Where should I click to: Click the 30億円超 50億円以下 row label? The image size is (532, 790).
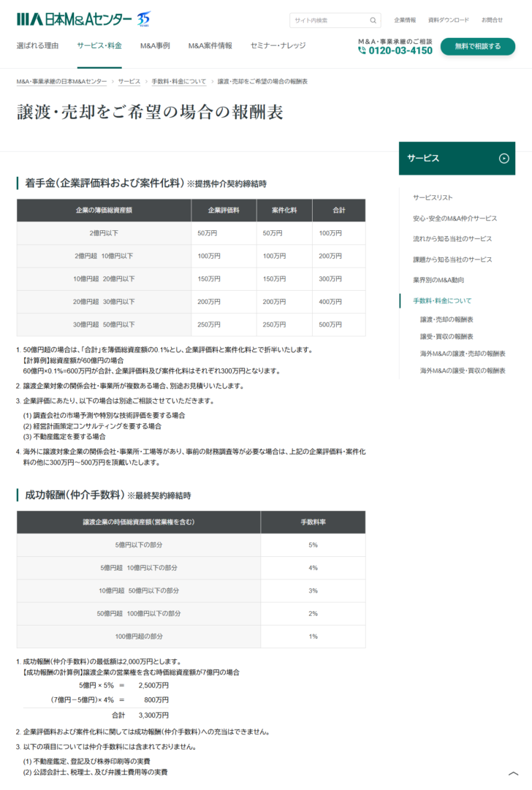tap(104, 325)
